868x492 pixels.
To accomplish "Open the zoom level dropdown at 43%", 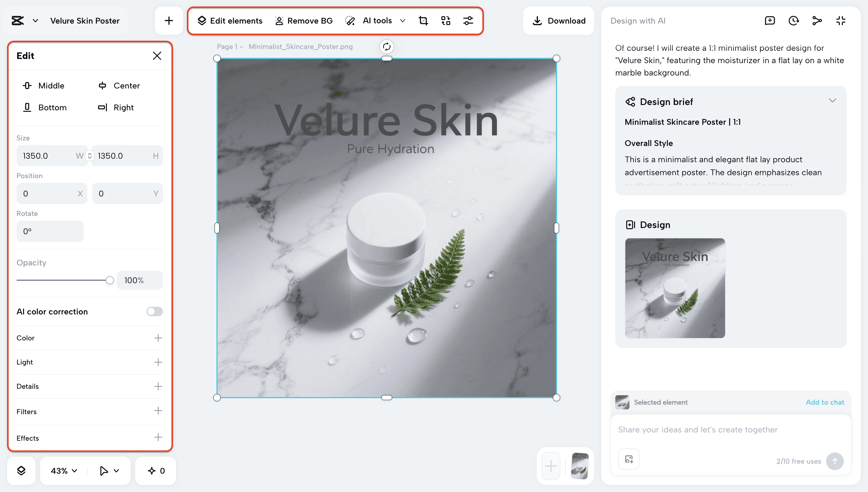I will point(63,470).
